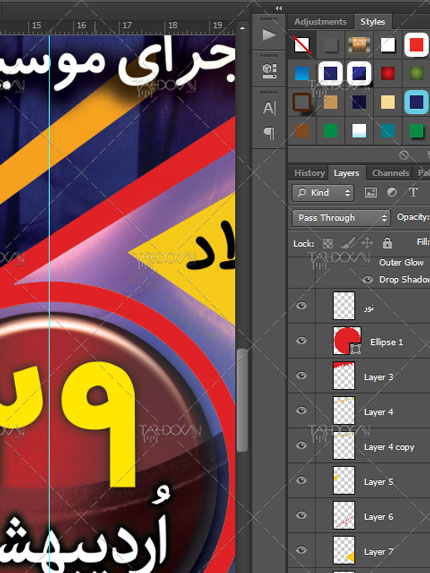Screen dimensions: 430x573
Task: Lock layer position move icon
Action: coord(367,243)
